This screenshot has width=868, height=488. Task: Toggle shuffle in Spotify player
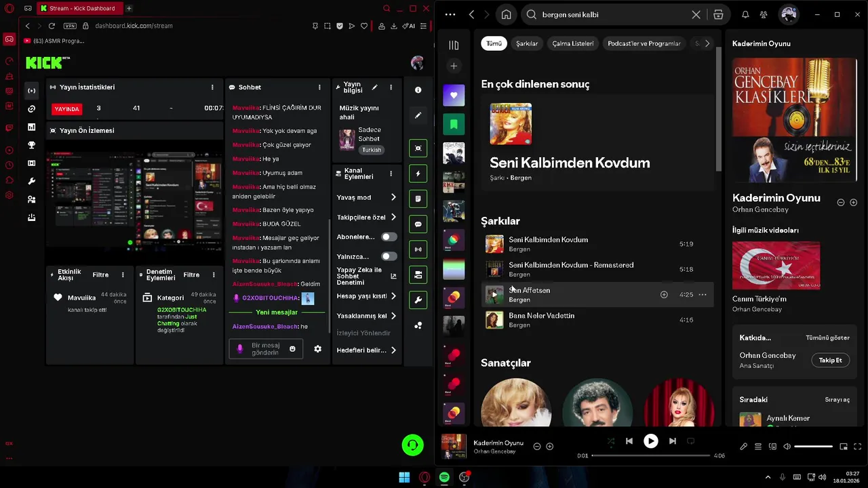coord(610,441)
